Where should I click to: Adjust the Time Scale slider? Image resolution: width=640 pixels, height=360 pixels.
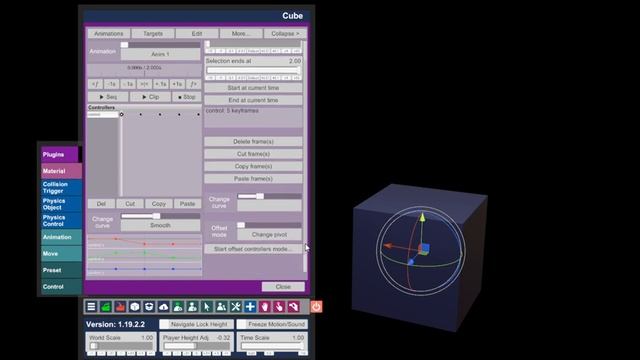pos(272,346)
